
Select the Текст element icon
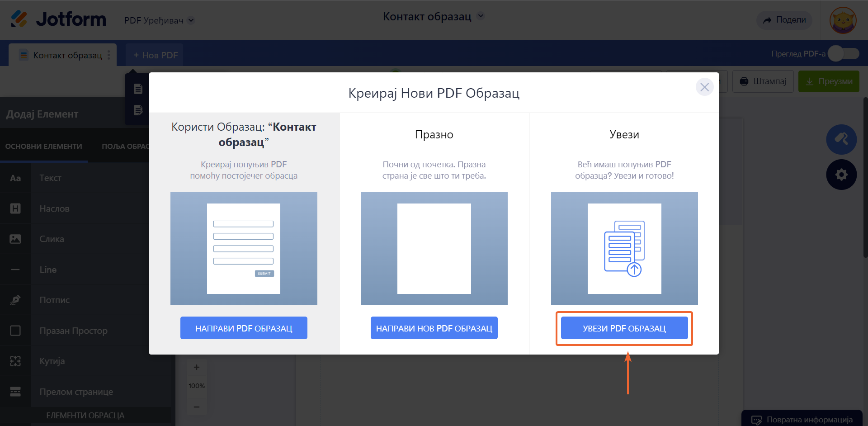(15, 178)
